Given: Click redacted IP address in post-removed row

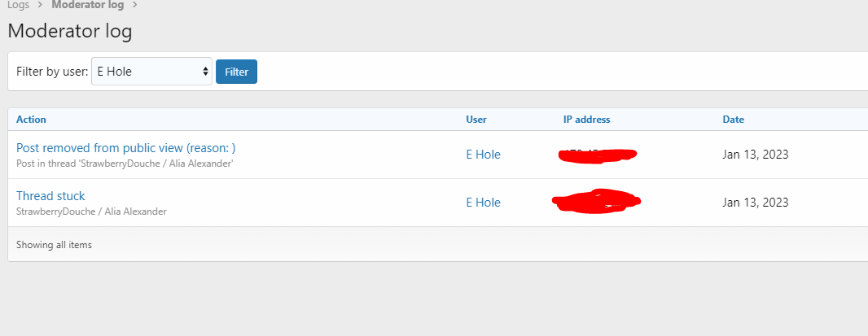Looking at the screenshot, I should click(x=598, y=155).
